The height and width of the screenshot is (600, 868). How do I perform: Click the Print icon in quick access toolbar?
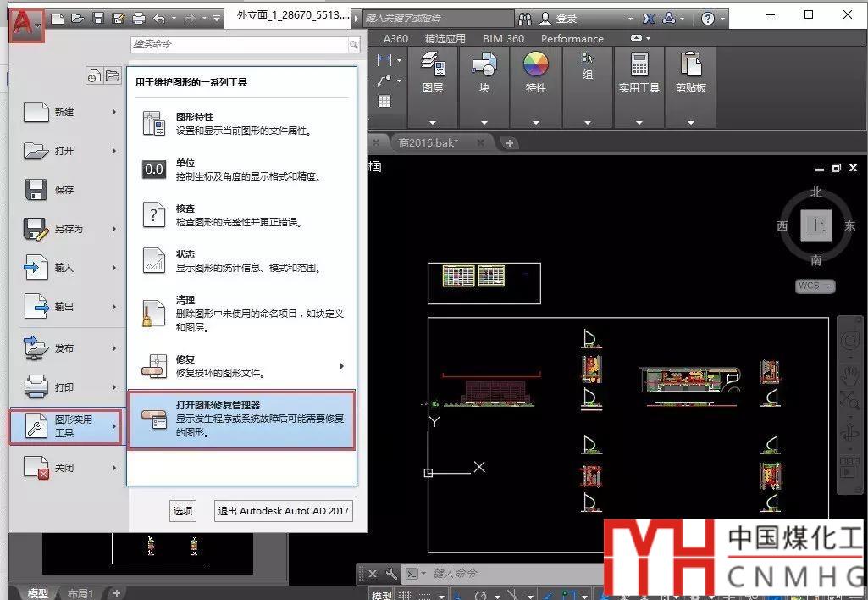tap(139, 18)
